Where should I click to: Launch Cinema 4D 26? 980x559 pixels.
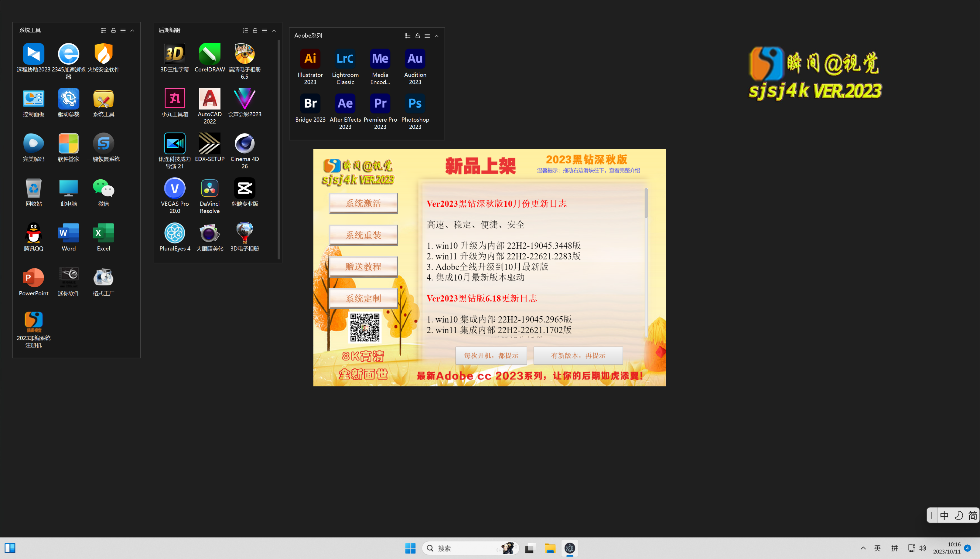point(245,151)
